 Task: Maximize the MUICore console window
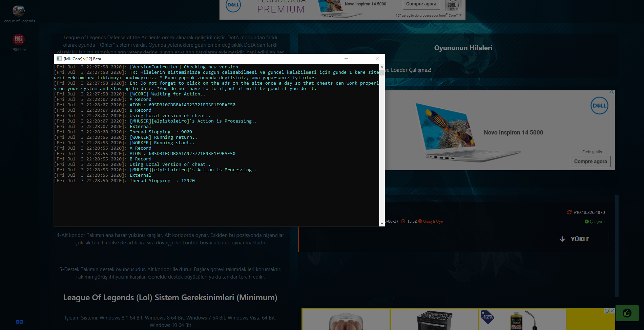pyautogui.click(x=361, y=59)
